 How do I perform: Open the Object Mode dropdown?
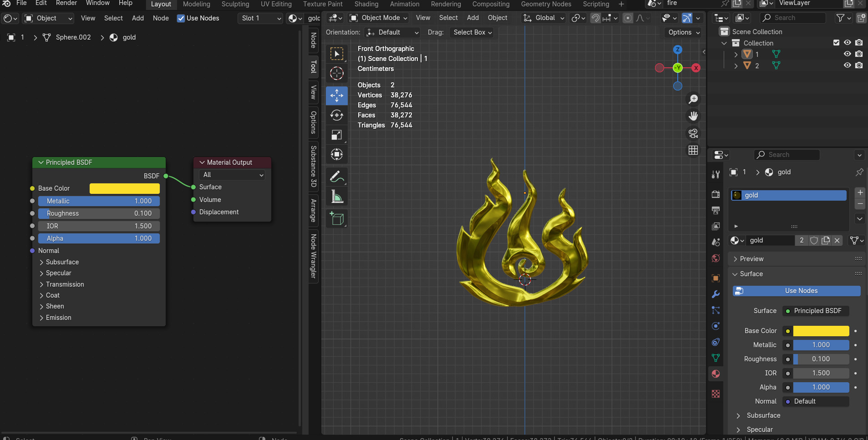[378, 18]
